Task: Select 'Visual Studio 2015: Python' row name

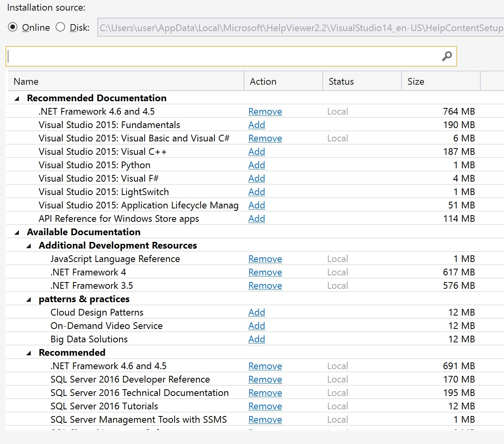Action: click(95, 165)
